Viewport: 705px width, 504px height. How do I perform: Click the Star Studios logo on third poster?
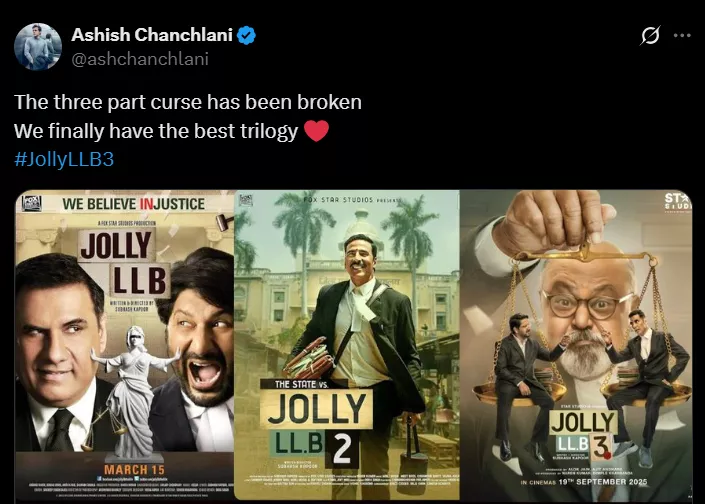678,201
